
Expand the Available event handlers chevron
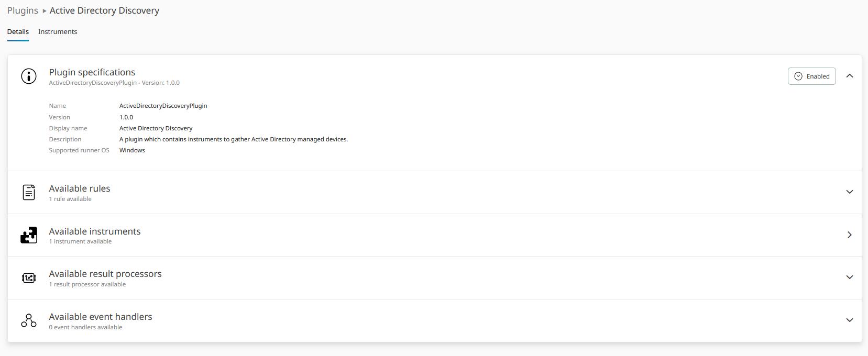tap(849, 320)
